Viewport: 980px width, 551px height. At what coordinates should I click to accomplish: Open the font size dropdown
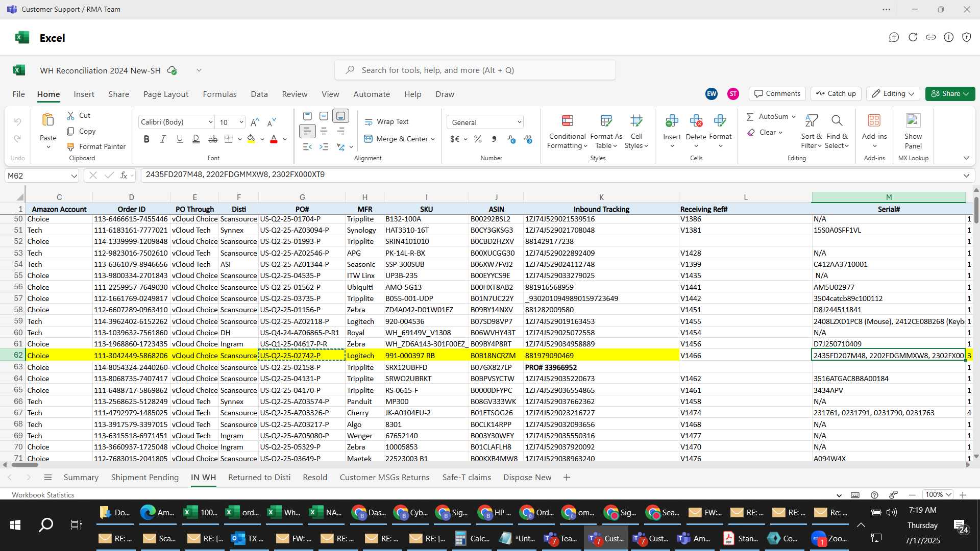pyautogui.click(x=241, y=122)
